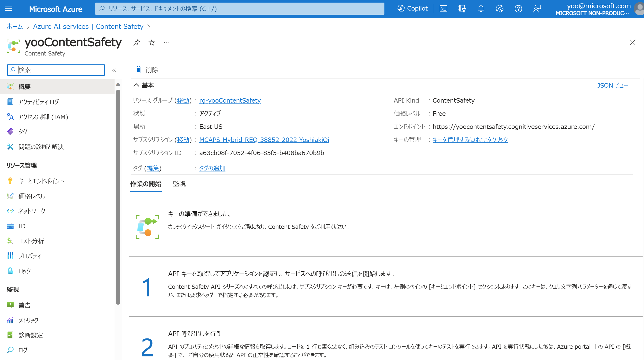Pin yooContentSafety to the dashboard
The height and width of the screenshot is (360, 644).
(x=137, y=42)
